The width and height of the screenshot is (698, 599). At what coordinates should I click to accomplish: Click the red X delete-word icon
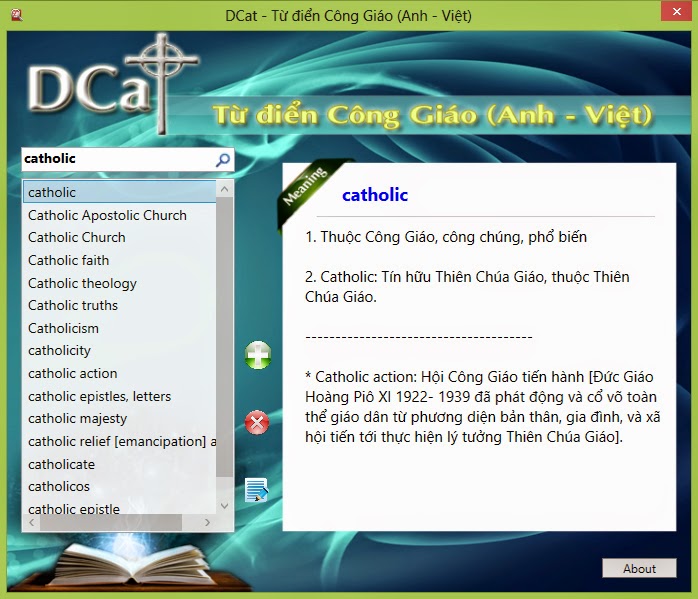tap(257, 423)
